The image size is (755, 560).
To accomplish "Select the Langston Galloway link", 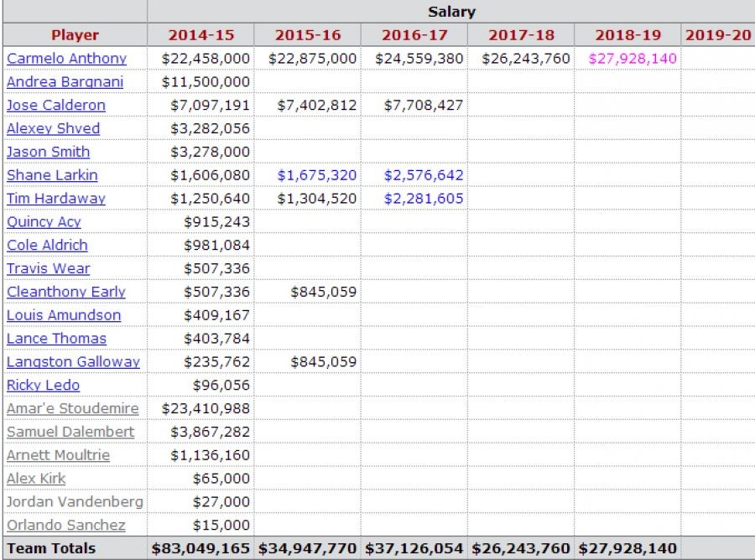I will (x=73, y=362).
